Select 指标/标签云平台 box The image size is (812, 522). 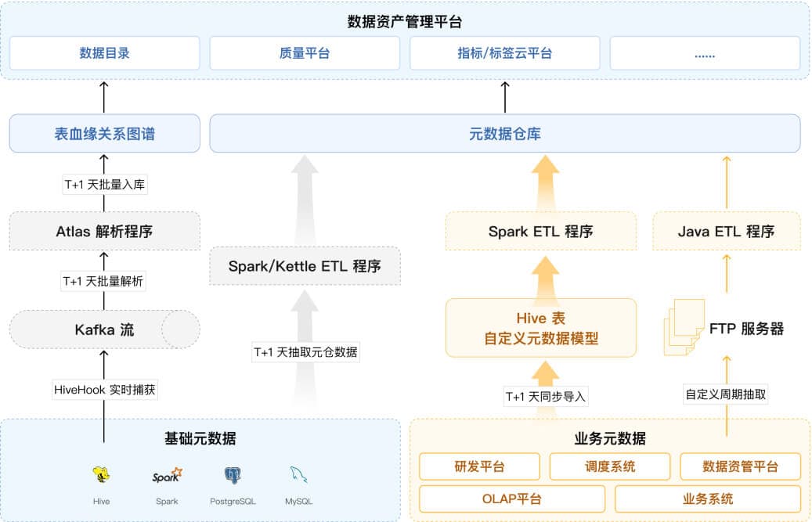[x=505, y=53]
